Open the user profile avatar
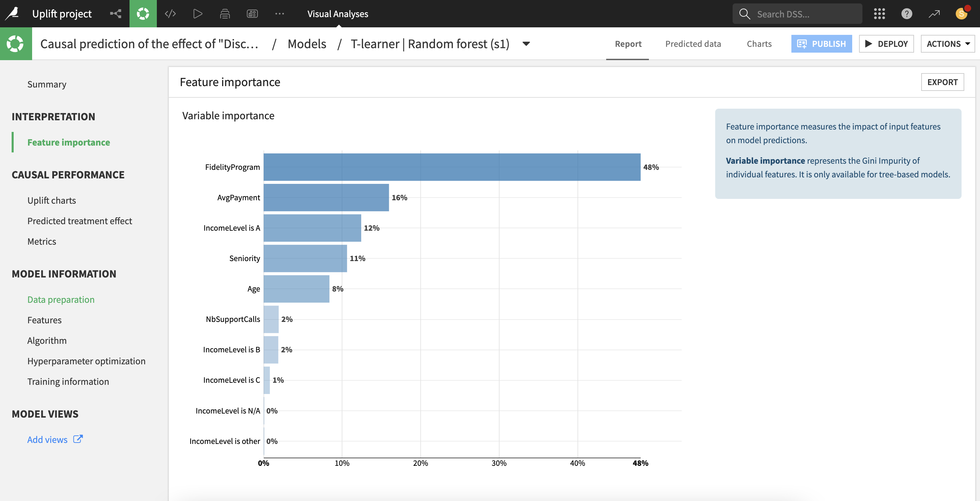The height and width of the screenshot is (501, 980). point(962,13)
